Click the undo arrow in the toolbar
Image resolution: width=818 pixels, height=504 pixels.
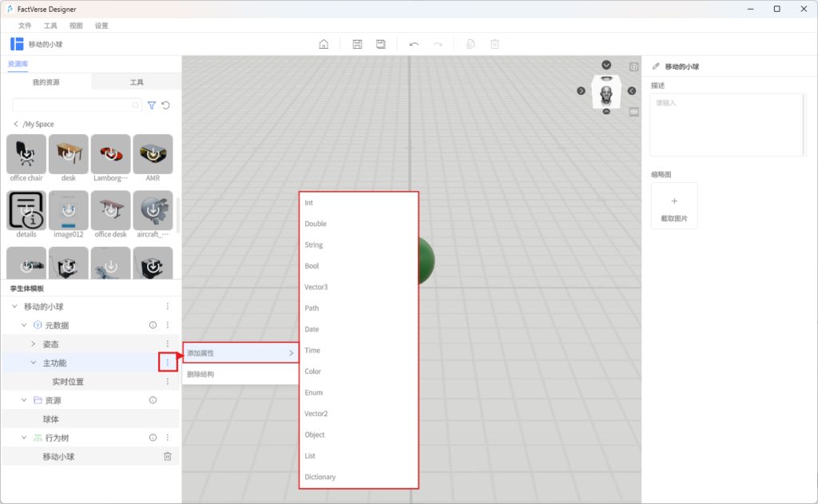coord(414,44)
